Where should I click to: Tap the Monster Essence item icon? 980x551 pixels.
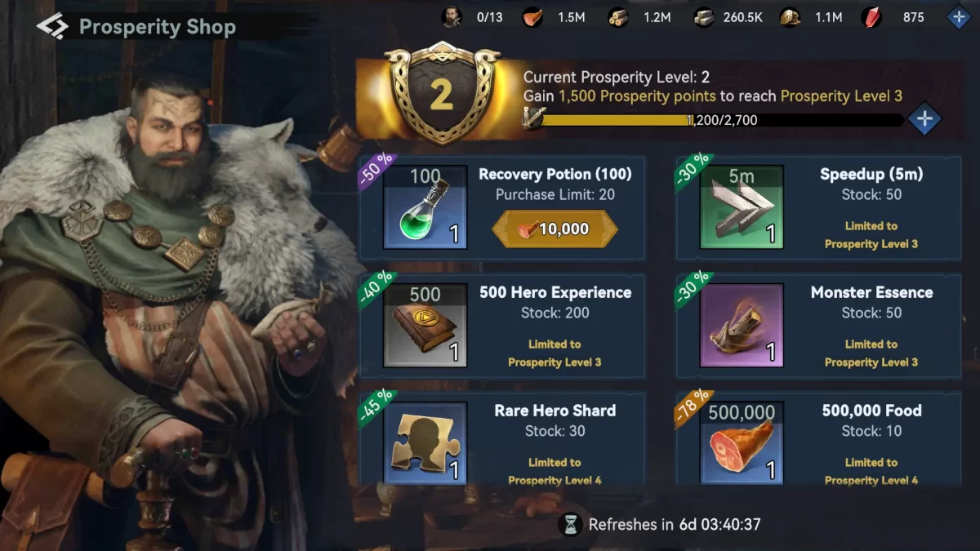(742, 325)
